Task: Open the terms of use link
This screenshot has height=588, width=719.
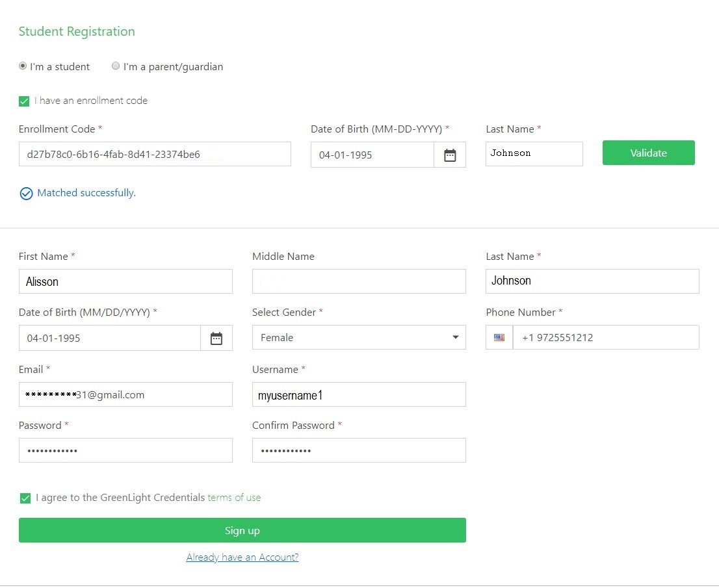Action: pyautogui.click(x=234, y=498)
